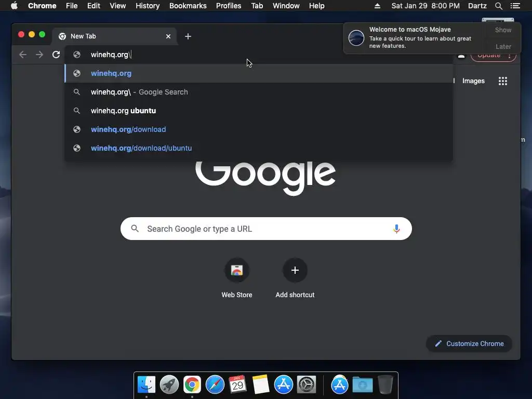Open winehq.org/download suggestion
Screen dimensions: 532x399
[259, 129]
